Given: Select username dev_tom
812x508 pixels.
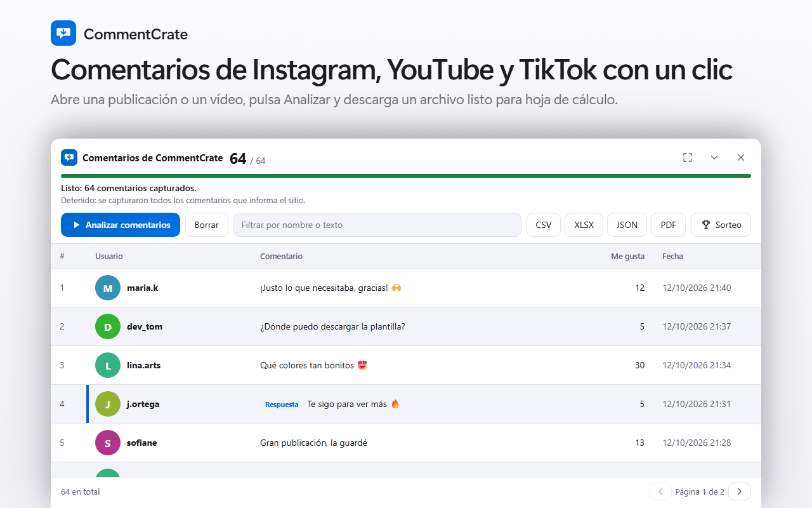Looking at the screenshot, I should [145, 326].
